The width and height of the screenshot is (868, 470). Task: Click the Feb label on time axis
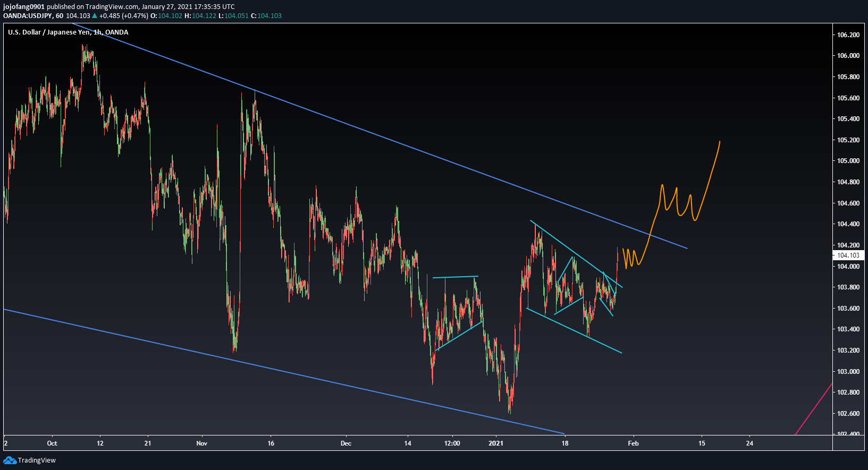[633, 443]
